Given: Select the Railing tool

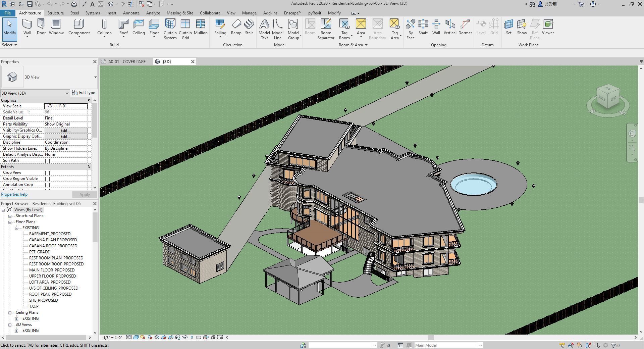Looking at the screenshot, I should point(220,27).
